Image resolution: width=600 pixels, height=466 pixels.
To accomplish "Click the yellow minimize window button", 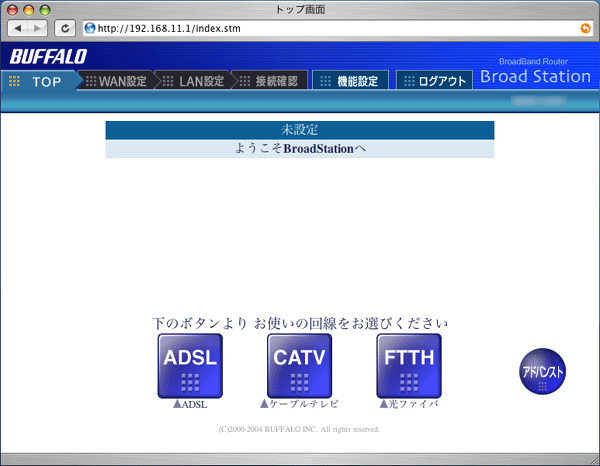I will tap(29, 10).
